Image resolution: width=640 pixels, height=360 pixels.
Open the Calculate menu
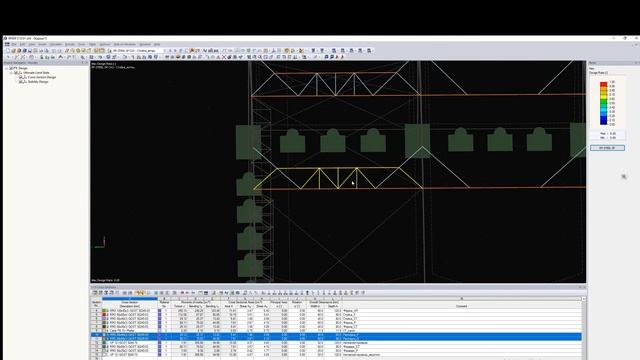[56, 44]
